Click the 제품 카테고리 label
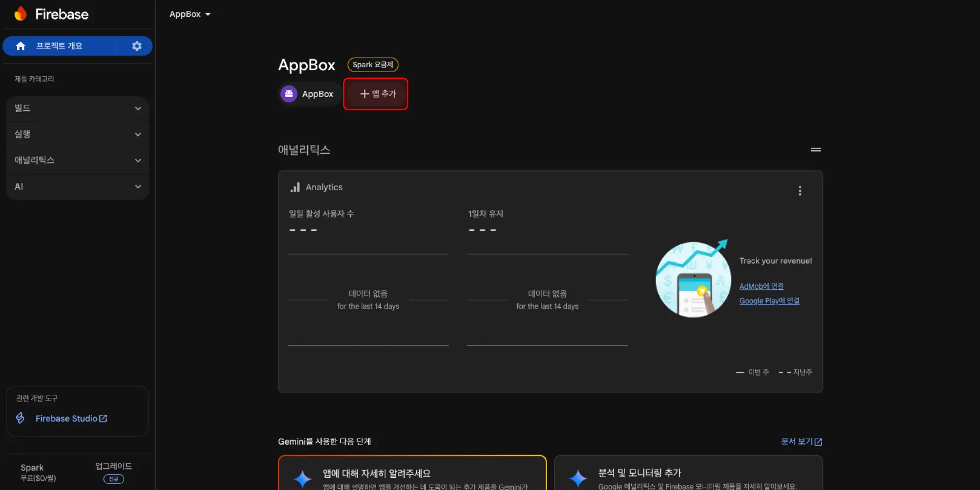Screen dimensions: 980x490 coord(34,79)
